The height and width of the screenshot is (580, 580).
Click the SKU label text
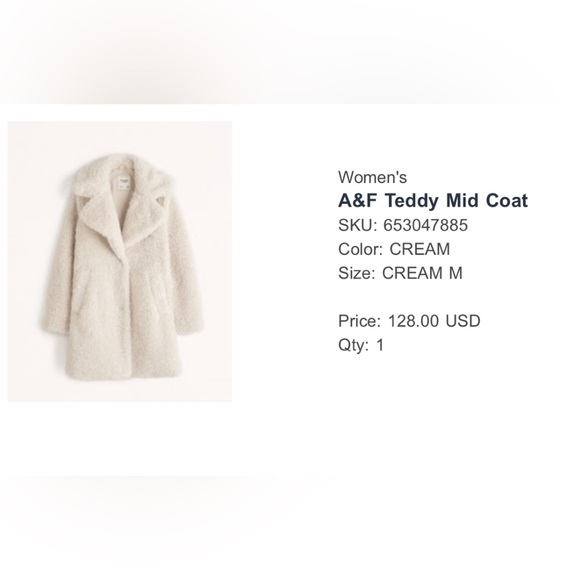click(357, 225)
